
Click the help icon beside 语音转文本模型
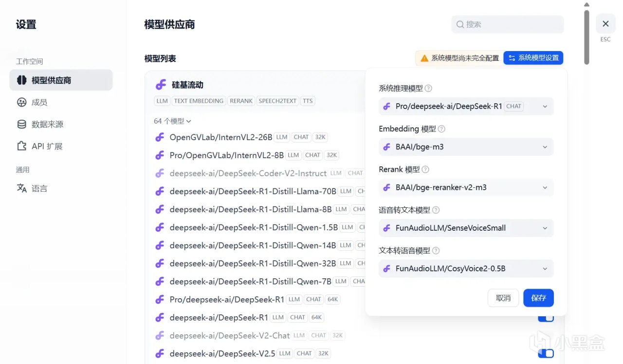(436, 210)
